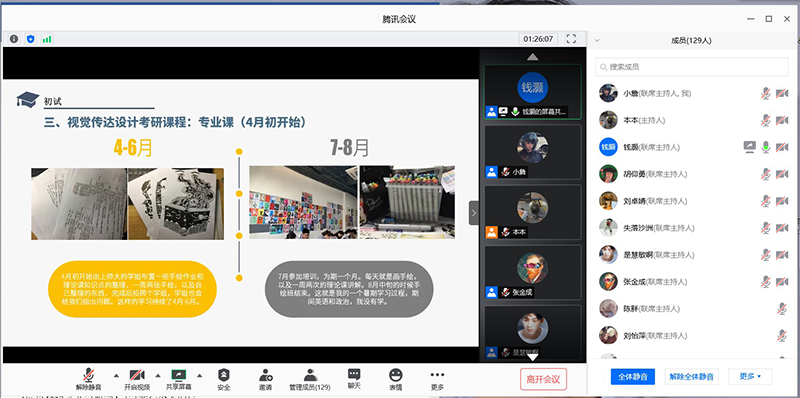Open the 表情 emoji reactions icon
The width and height of the screenshot is (800, 398).
(395, 375)
